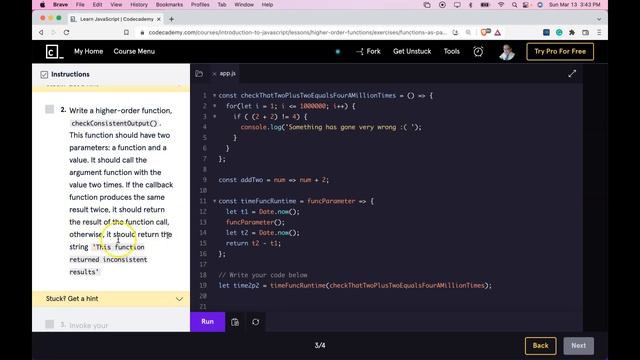Viewport: 640px width, 360px height.
Task: Open the Course Menu
Action: 134,51
